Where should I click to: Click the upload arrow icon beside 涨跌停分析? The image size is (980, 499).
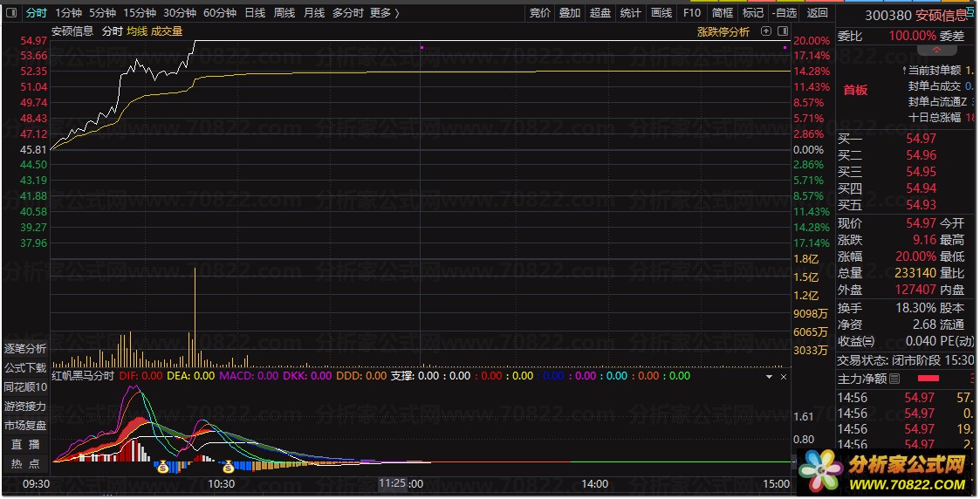[x=765, y=31]
